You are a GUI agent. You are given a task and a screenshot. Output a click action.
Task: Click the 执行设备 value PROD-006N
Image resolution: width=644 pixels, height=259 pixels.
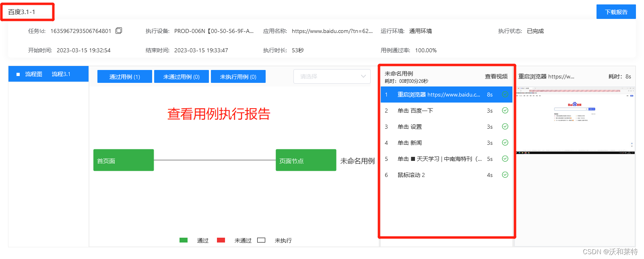pos(214,31)
